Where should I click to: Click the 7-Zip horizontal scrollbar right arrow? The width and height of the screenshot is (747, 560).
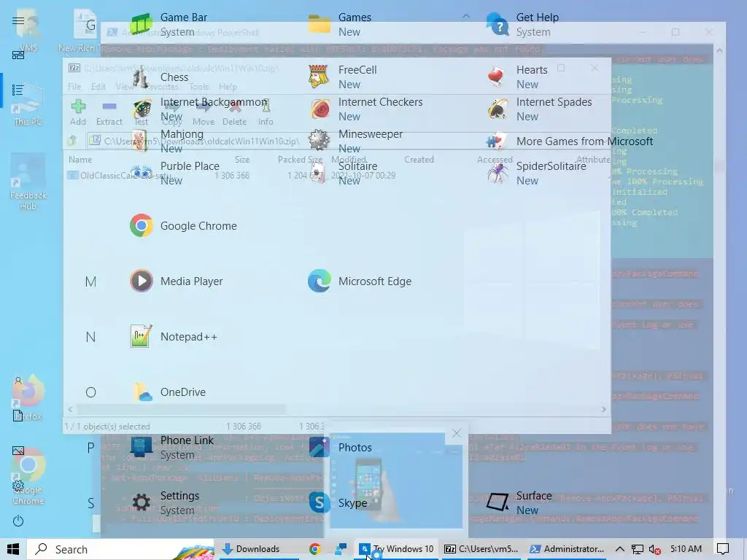pos(603,410)
